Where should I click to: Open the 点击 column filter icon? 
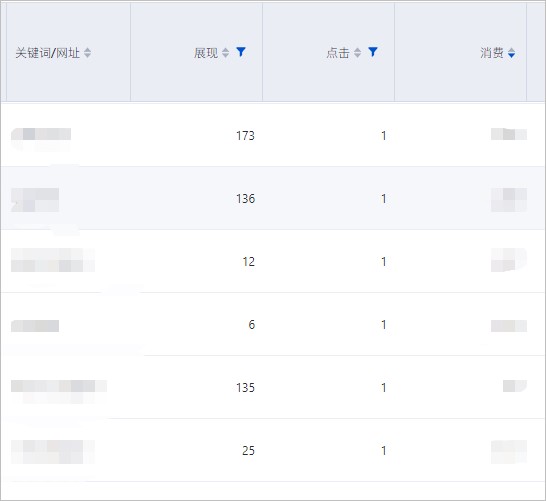373,52
